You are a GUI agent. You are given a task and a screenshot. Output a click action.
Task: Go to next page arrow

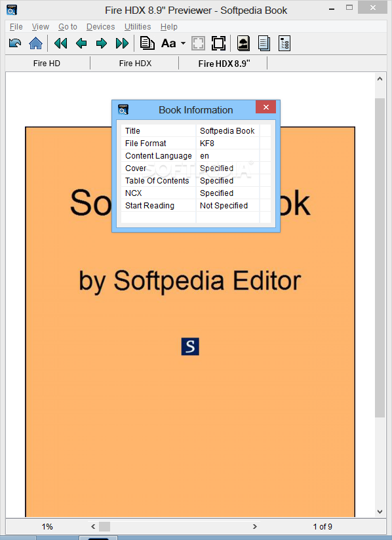(x=101, y=43)
